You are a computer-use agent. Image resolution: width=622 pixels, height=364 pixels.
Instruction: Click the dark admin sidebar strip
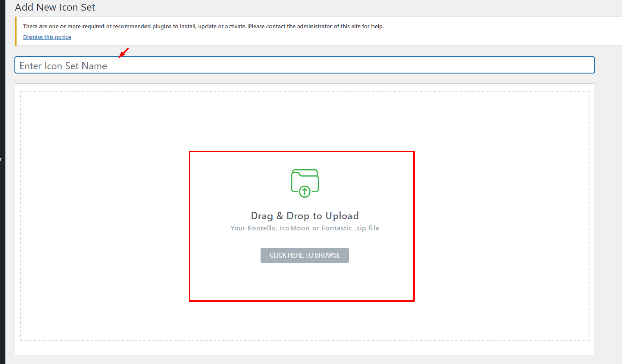(x=2, y=205)
